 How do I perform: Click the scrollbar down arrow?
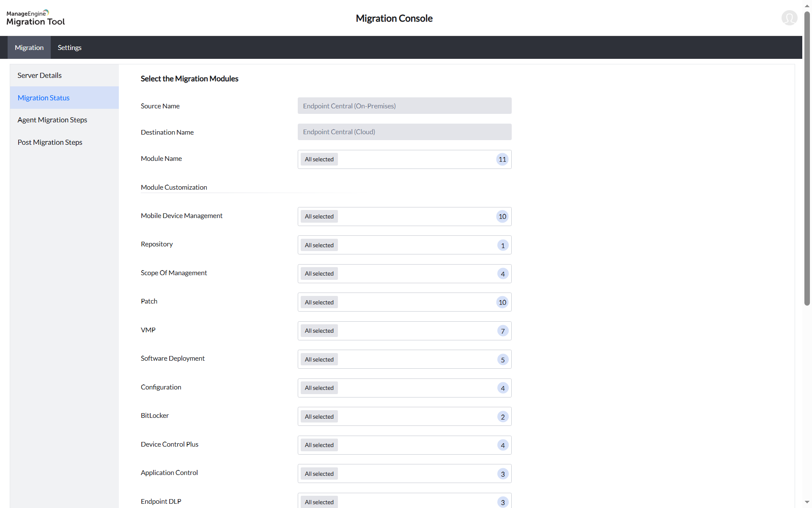(807, 502)
